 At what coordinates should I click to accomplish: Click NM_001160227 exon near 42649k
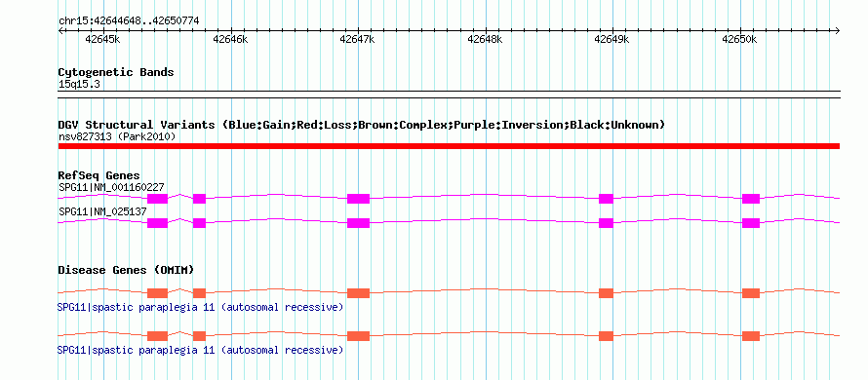(x=607, y=199)
